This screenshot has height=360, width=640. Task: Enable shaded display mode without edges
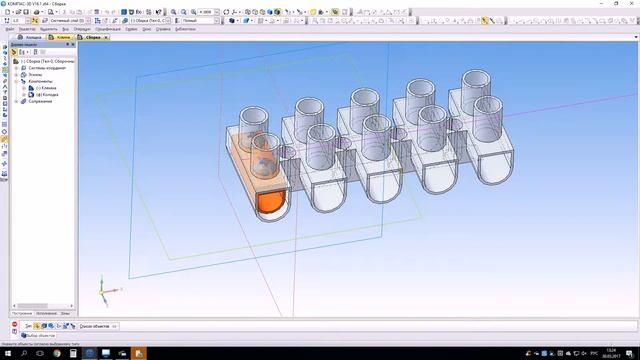(270, 12)
